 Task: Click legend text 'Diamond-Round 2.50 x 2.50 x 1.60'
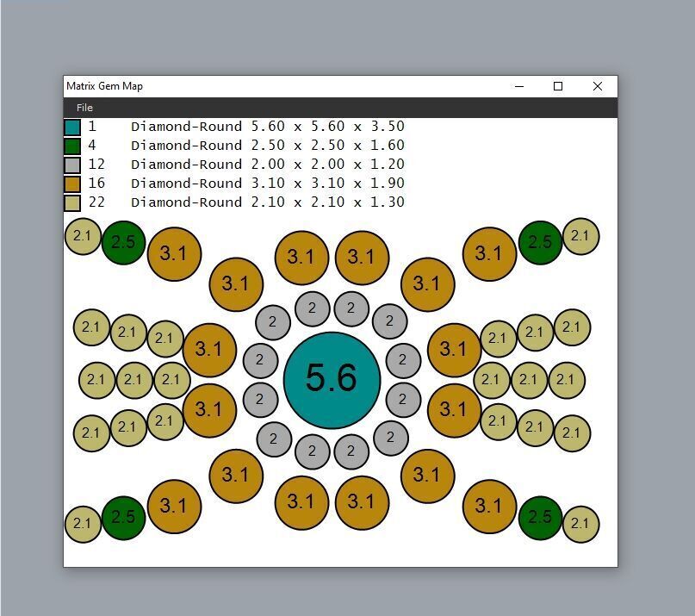click(268, 146)
